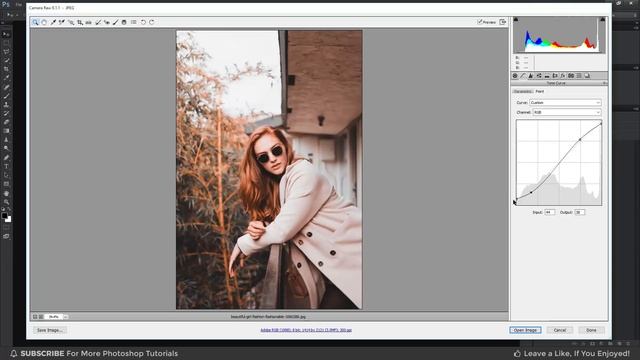Open workflow options link at bottom
Screen dimensions: 640x360
[306, 330]
